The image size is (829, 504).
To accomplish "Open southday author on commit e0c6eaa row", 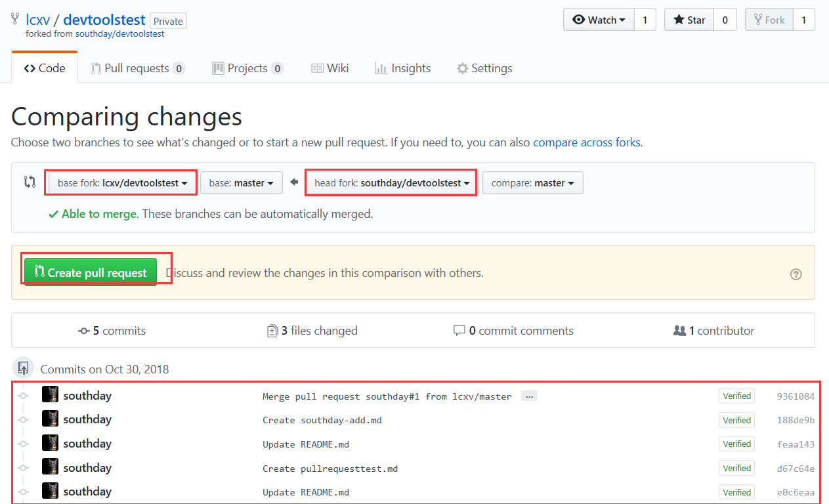I will [87, 492].
